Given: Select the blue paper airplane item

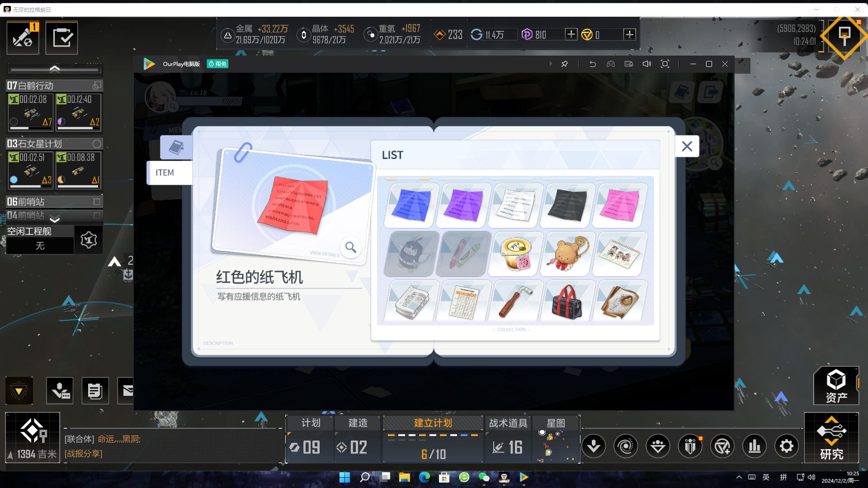Looking at the screenshot, I should [x=411, y=206].
